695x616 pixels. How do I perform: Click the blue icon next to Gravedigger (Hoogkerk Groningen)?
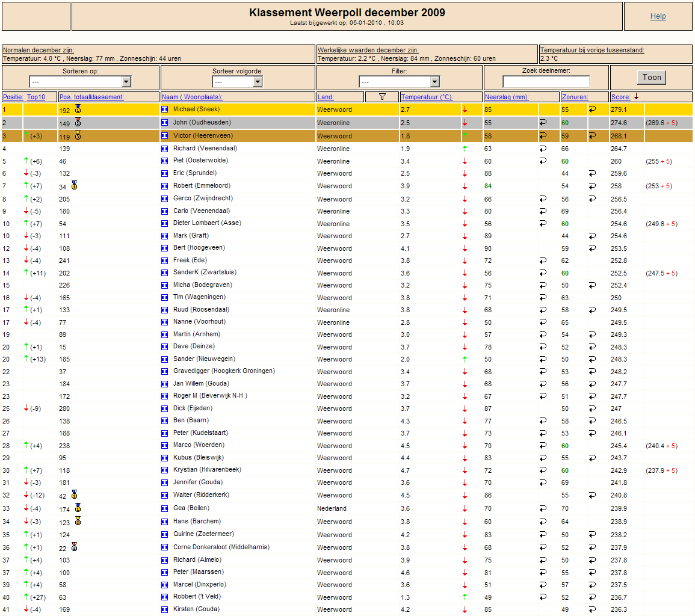click(x=165, y=371)
